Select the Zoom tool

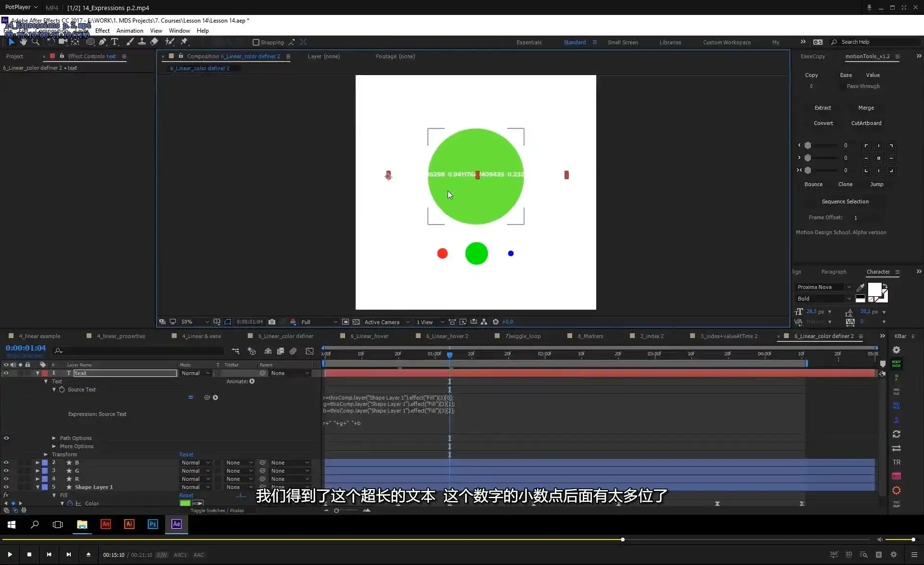[36, 42]
